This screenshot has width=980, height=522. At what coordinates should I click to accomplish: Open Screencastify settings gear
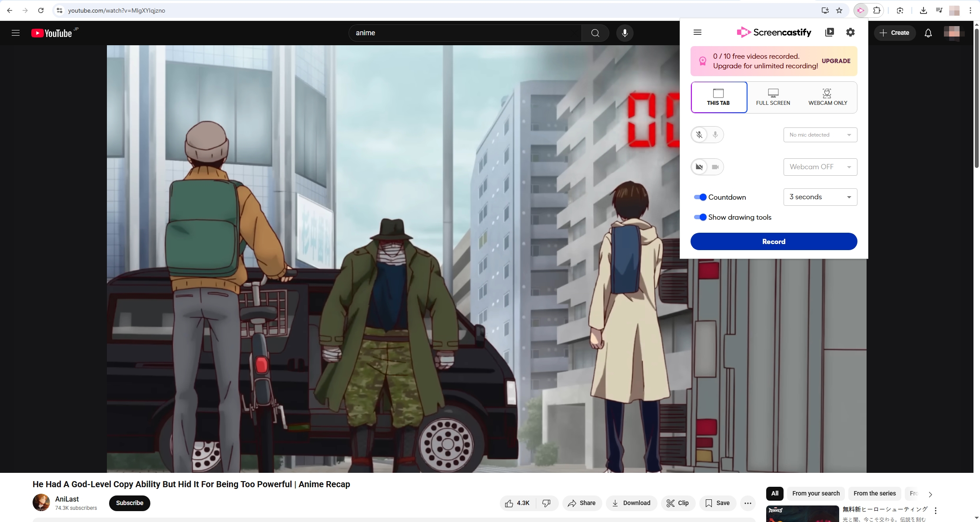pos(850,32)
